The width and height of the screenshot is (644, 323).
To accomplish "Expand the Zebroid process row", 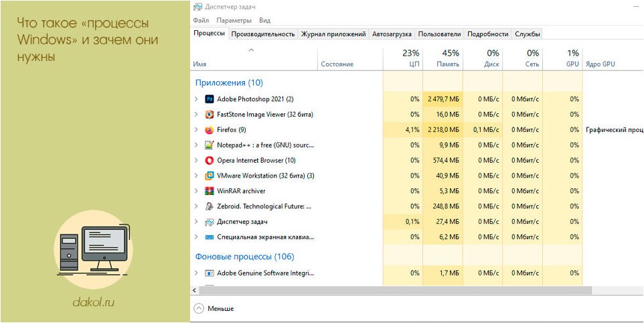I will coord(196,206).
